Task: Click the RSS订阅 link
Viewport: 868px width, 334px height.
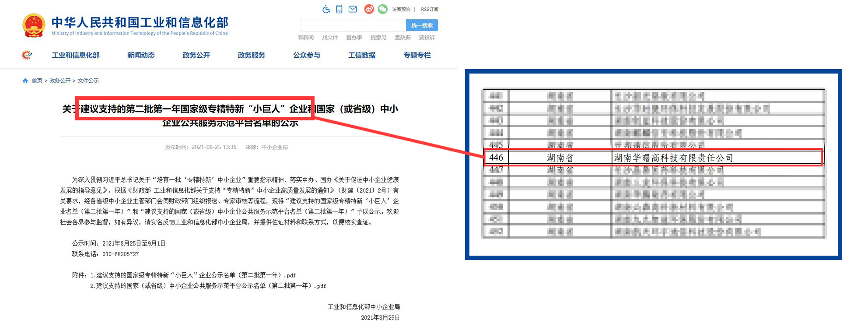Action: [x=429, y=9]
